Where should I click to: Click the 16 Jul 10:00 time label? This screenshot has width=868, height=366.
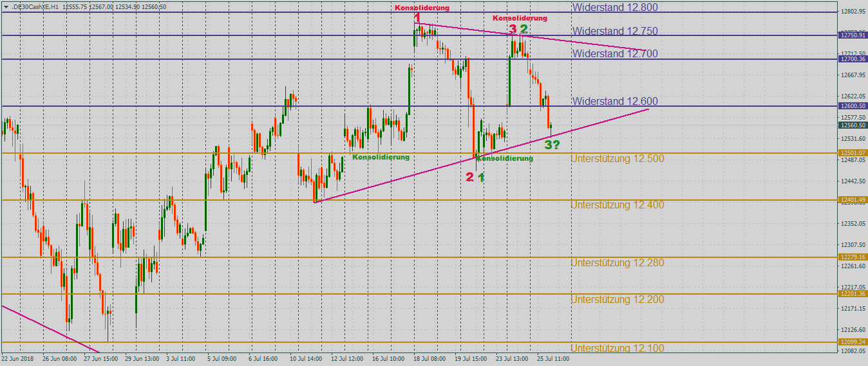click(389, 359)
